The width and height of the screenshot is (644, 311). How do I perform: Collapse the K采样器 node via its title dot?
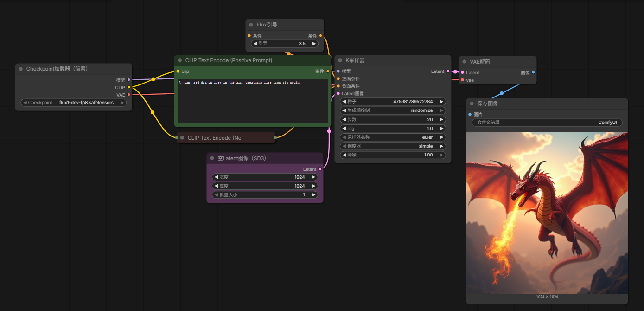click(340, 60)
